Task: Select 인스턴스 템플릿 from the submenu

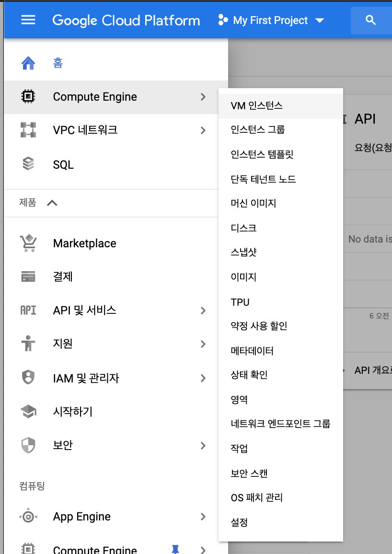Action: 281,154
